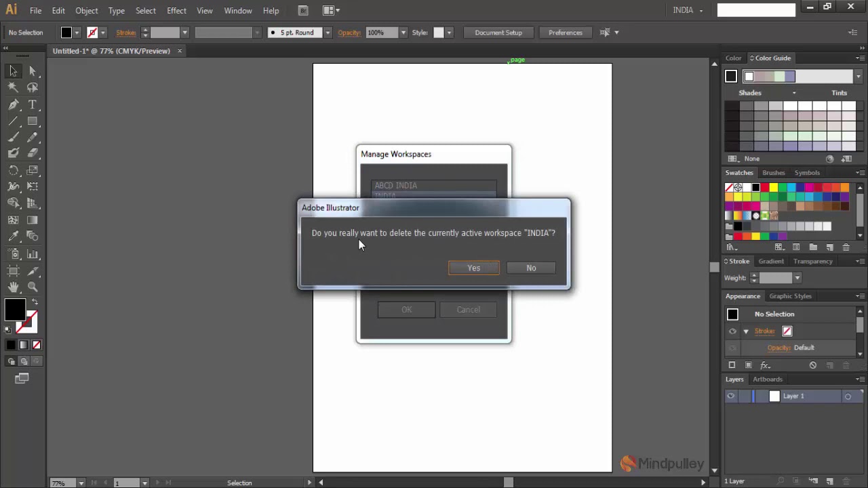Viewport: 868px width, 488px height.
Task: Collapse Stroke row triangle in Appearance panel
Action: pyautogui.click(x=746, y=331)
